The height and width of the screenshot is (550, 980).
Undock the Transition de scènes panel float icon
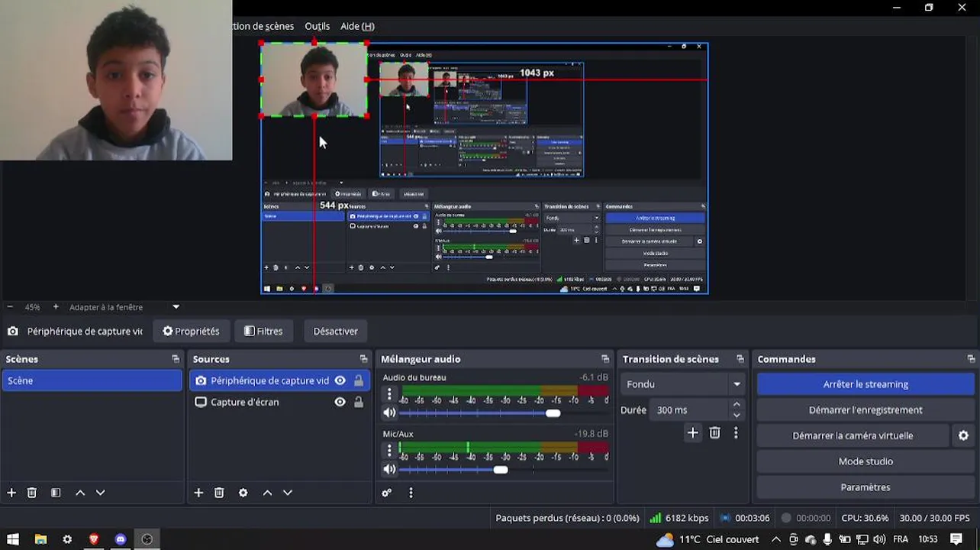coord(740,359)
